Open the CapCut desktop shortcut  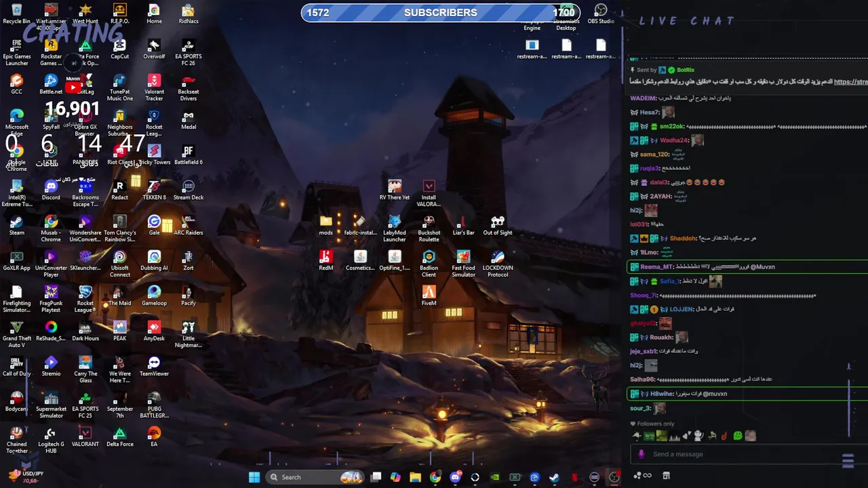(119, 49)
